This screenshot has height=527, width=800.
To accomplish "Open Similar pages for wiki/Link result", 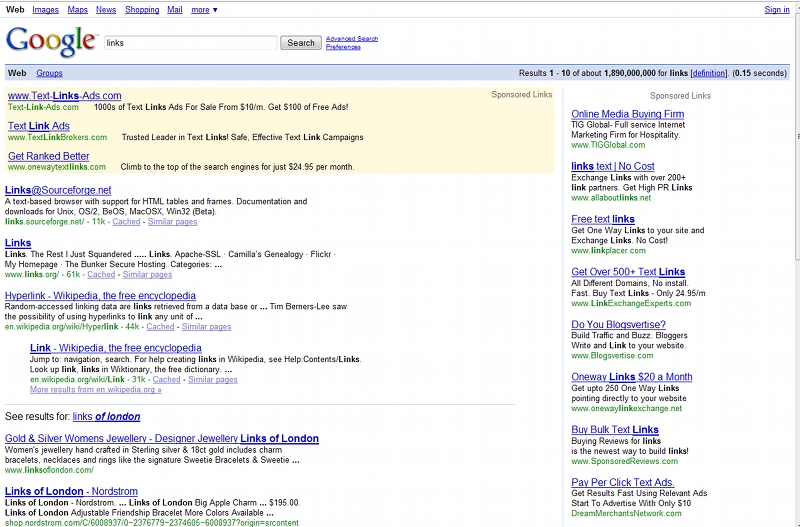I will tap(213, 380).
